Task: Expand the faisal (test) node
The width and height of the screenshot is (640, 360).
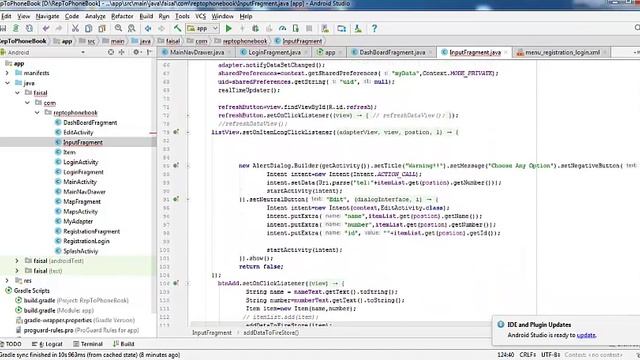Action: (17, 271)
